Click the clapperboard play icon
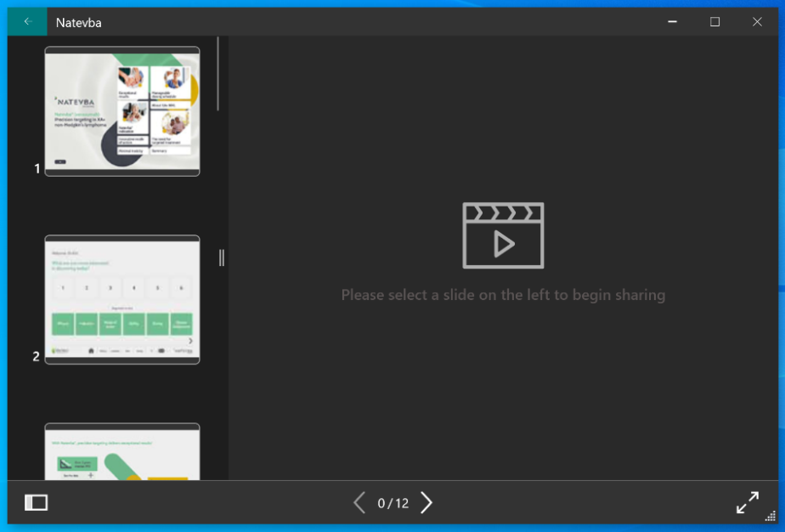Viewport: 785px width, 532px height. [x=503, y=235]
